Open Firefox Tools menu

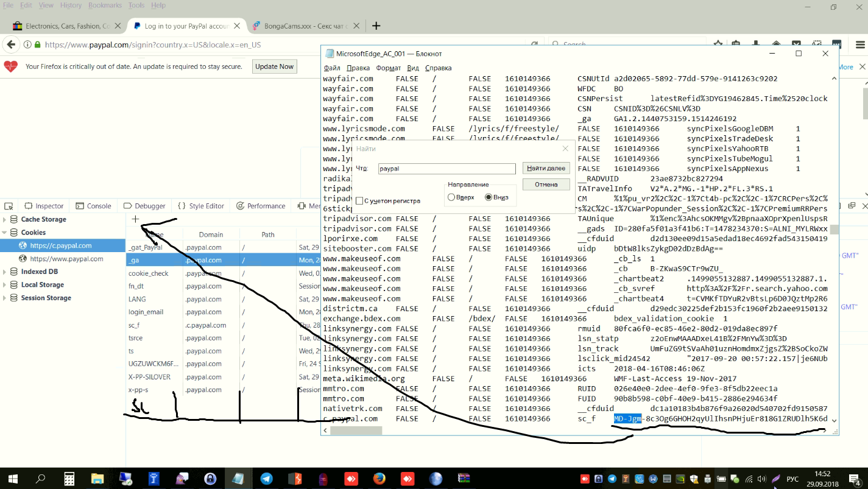(x=136, y=5)
